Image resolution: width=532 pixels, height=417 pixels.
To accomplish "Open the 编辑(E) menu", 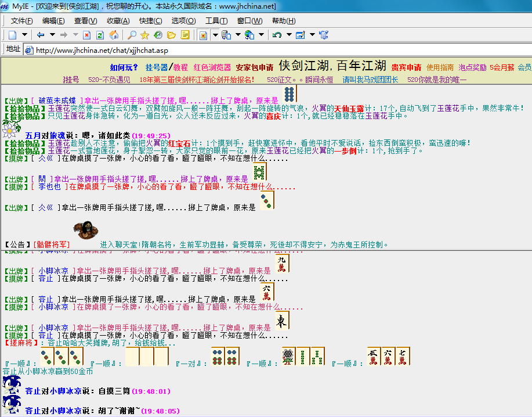I will click(x=53, y=21).
